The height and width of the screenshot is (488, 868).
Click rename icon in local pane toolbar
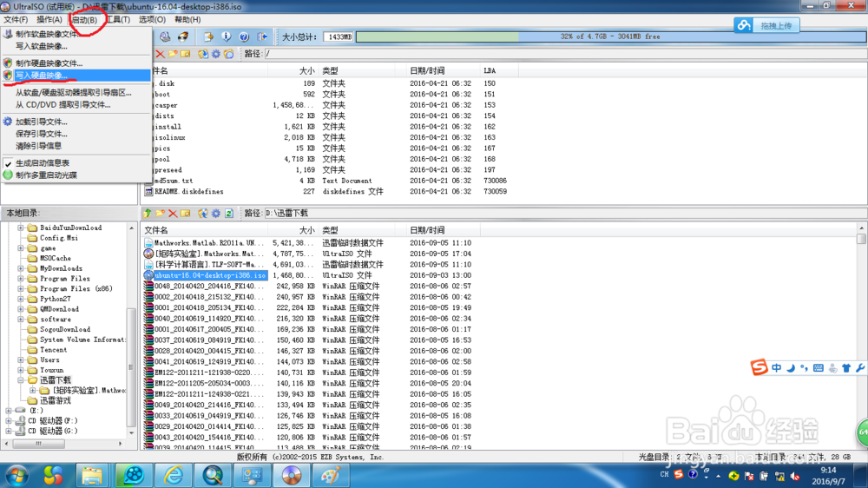[186, 214]
